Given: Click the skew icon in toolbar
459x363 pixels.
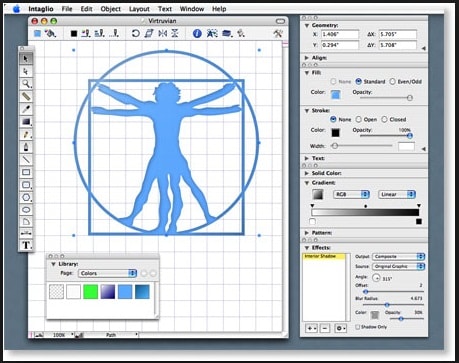Looking at the screenshot, I should [x=149, y=33].
